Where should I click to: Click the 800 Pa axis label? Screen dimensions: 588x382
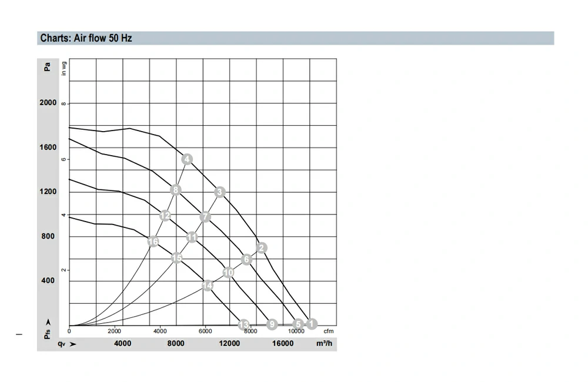(x=48, y=236)
